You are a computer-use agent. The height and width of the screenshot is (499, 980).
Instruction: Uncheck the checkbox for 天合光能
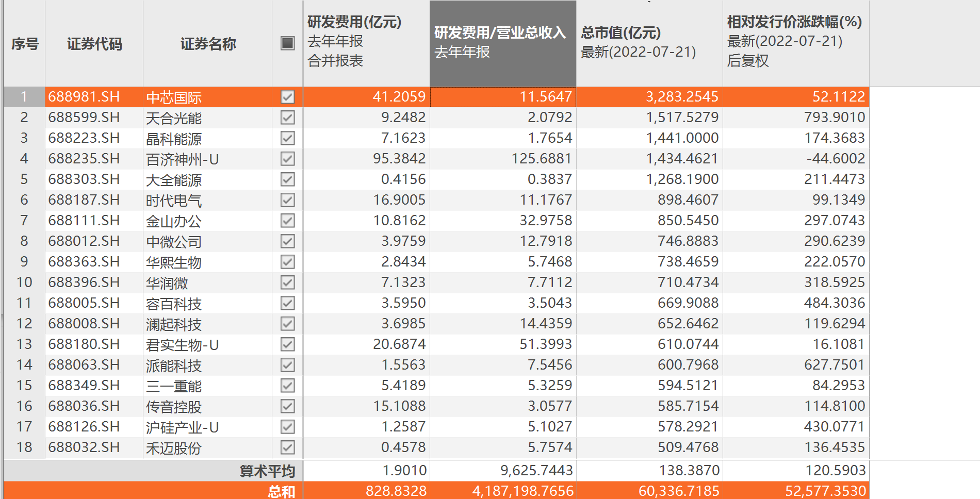(287, 118)
